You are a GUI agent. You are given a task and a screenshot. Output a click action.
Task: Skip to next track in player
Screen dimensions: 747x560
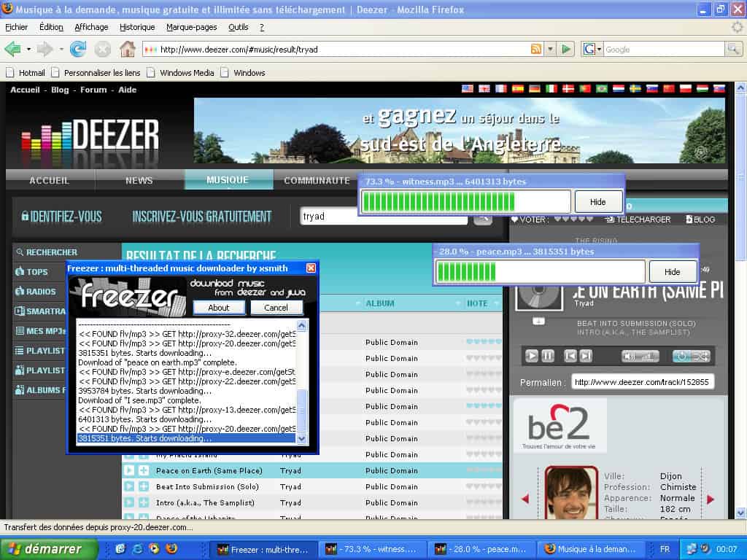(586, 356)
